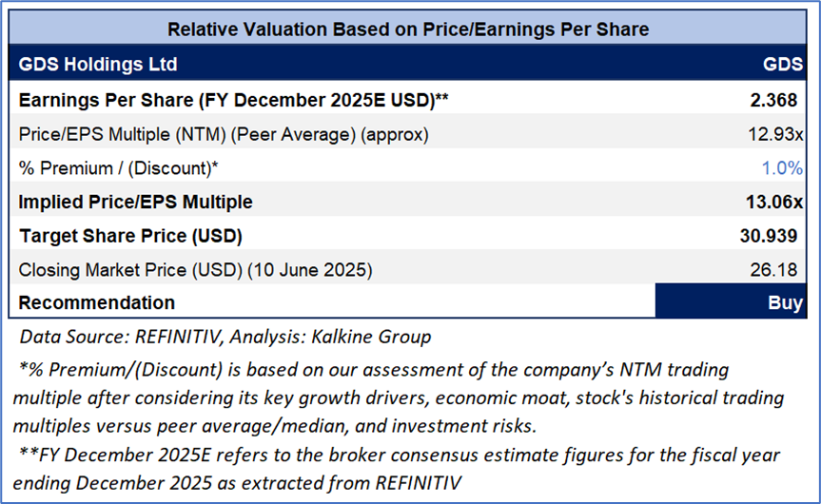Click the table title 'Relative Valuation Based on Price/Earnings Per Share'
Image resolution: width=821 pixels, height=504 pixels.
[408, 29]
